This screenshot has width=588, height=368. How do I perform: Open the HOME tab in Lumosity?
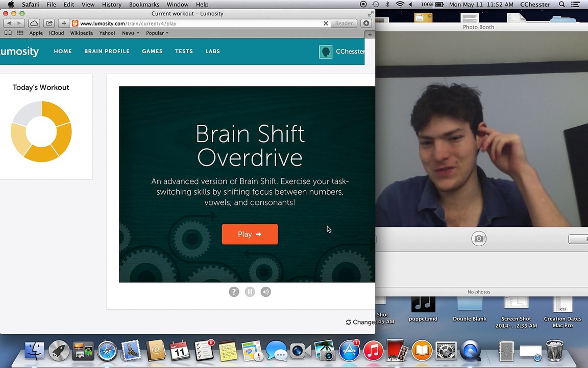[x=63, y=51]
